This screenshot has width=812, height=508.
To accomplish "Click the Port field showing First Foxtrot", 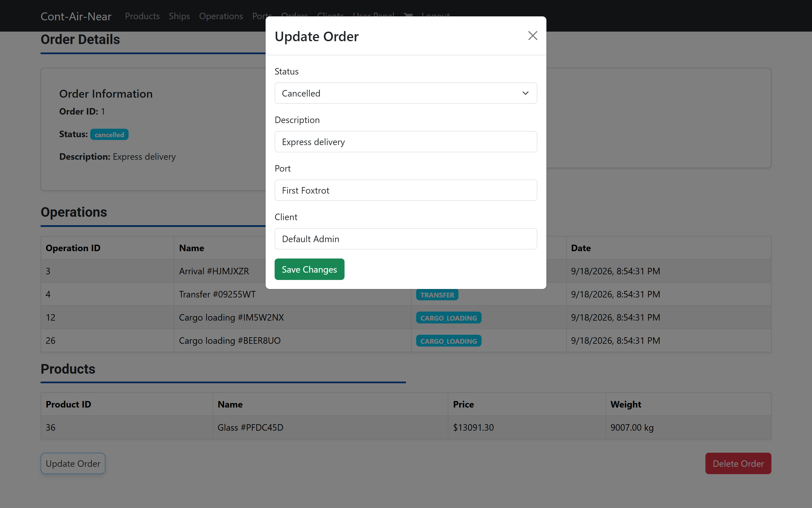I will tap(406, 190).
